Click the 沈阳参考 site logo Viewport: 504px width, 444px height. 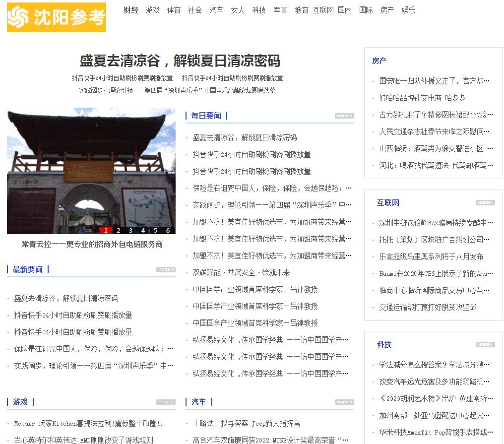pos(56,17)
